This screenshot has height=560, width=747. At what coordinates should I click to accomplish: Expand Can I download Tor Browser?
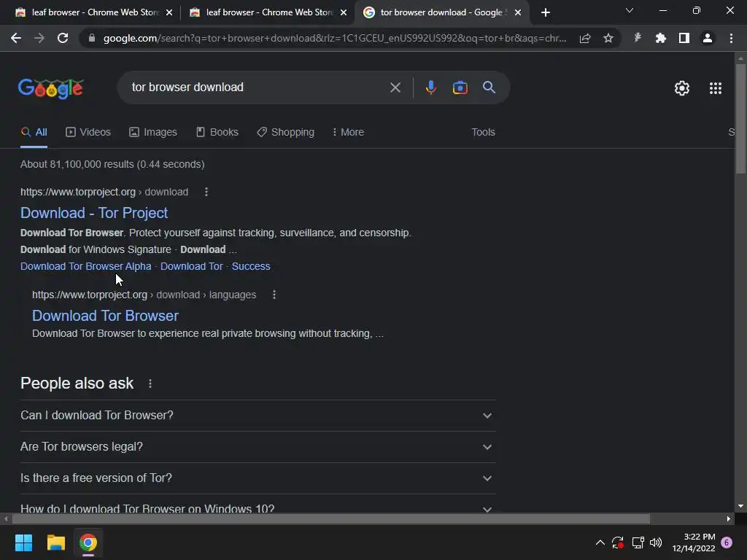(258, 416)
